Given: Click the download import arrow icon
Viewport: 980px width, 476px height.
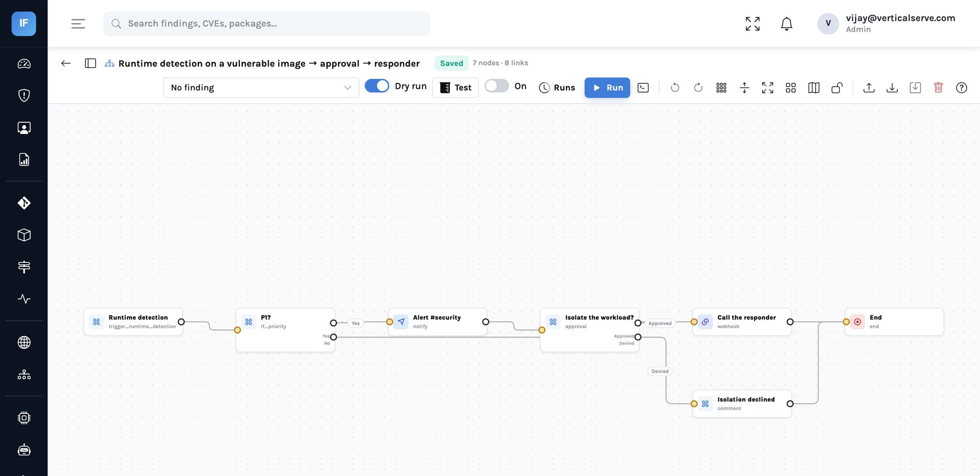Looking at the screenshot, I should pos(892,87).
